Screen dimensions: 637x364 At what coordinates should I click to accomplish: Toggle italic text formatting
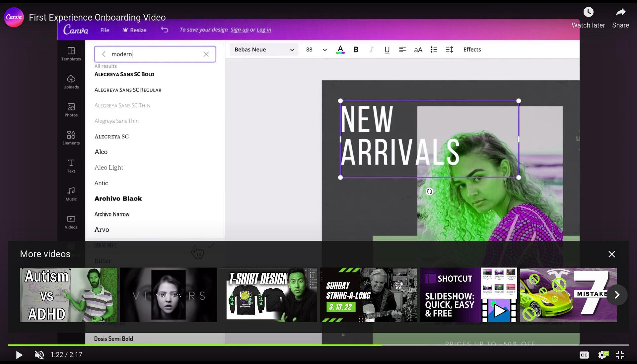pos(371,50)
